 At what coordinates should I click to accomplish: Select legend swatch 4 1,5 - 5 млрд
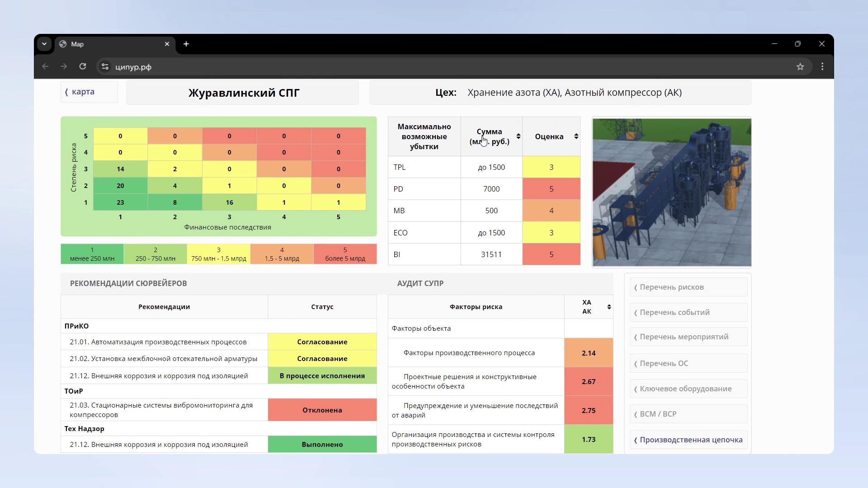(282, 254)
